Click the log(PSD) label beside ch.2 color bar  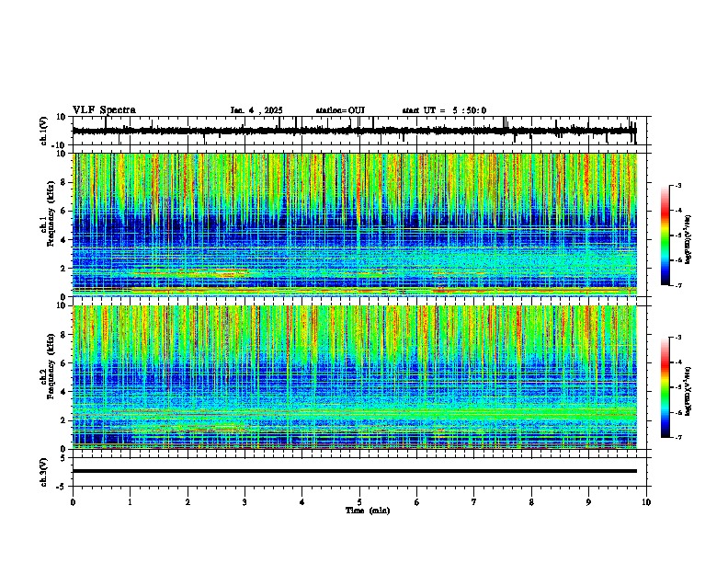click(688, 390)
